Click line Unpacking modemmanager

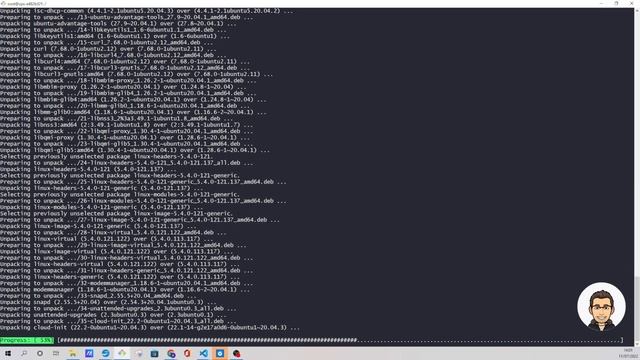tap(125, 289)
